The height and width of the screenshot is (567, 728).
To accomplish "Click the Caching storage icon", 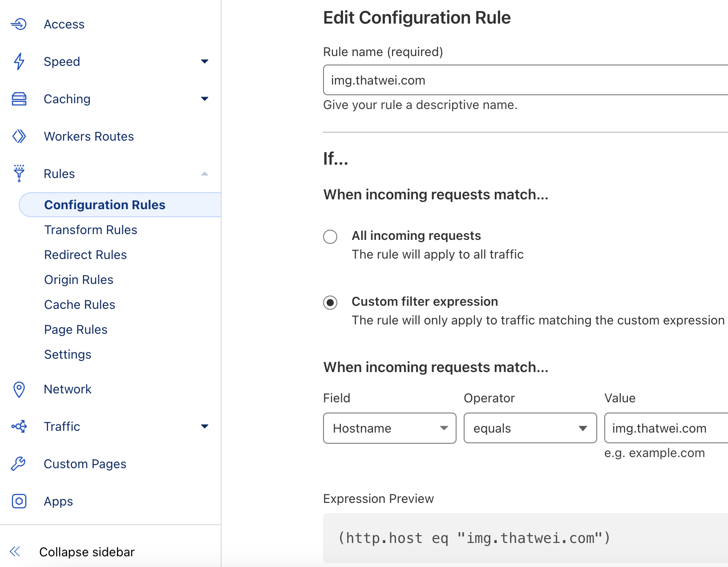I will click(19, 99).
